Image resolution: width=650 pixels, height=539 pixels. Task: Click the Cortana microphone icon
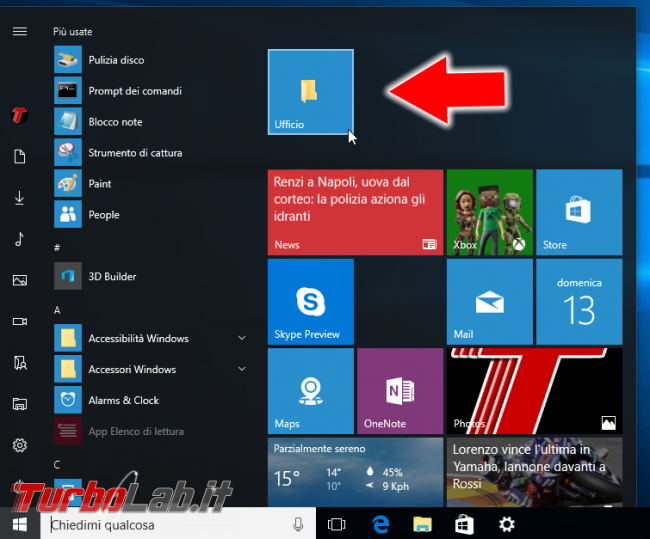click(x=298, y=525)
